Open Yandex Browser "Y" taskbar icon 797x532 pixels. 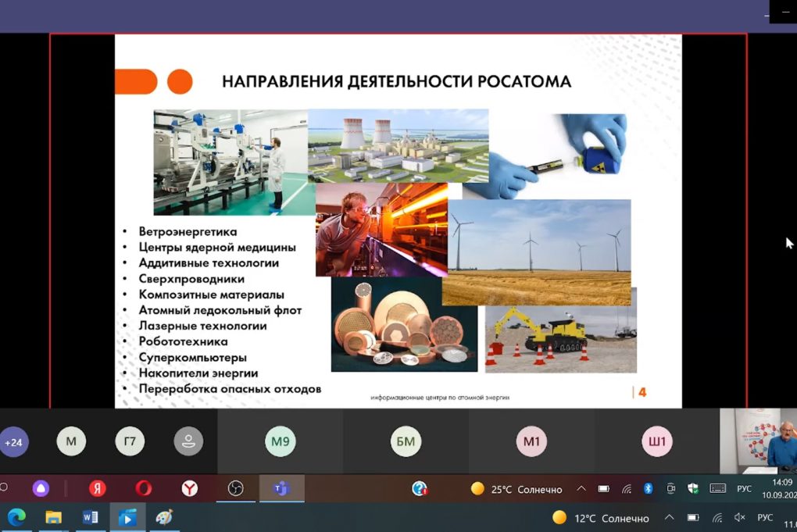coord(190,488)
